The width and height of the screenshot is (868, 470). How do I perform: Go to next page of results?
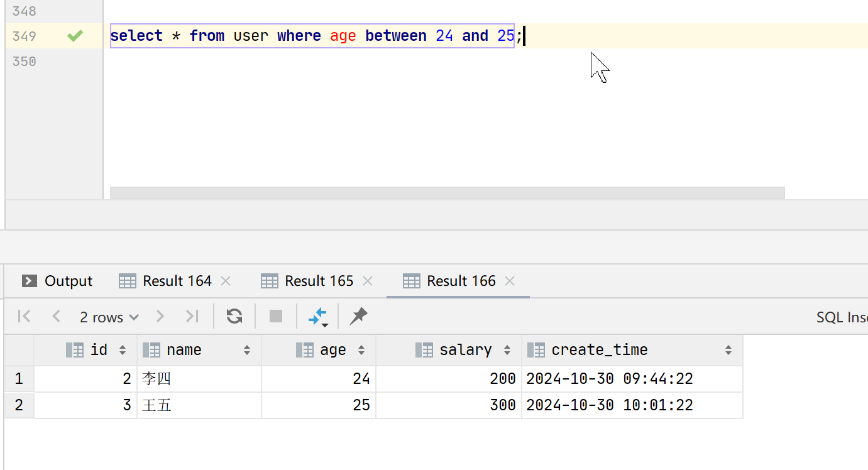[160, 316]
